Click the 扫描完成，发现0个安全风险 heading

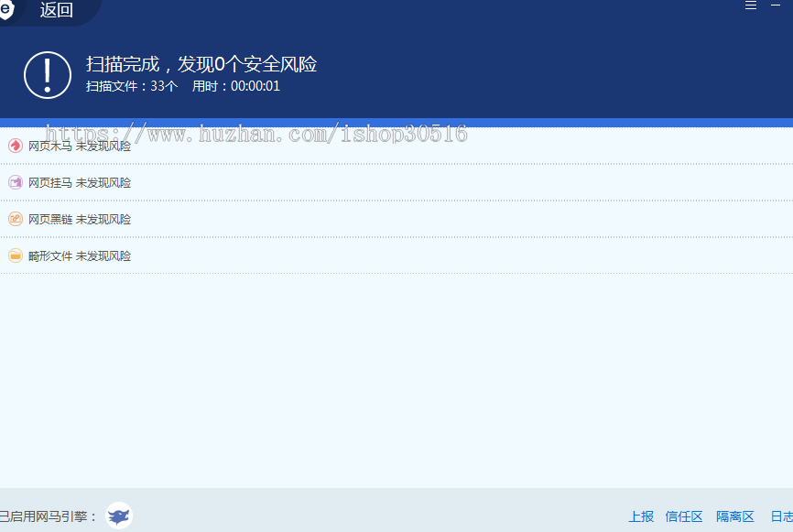pos(201,64)
